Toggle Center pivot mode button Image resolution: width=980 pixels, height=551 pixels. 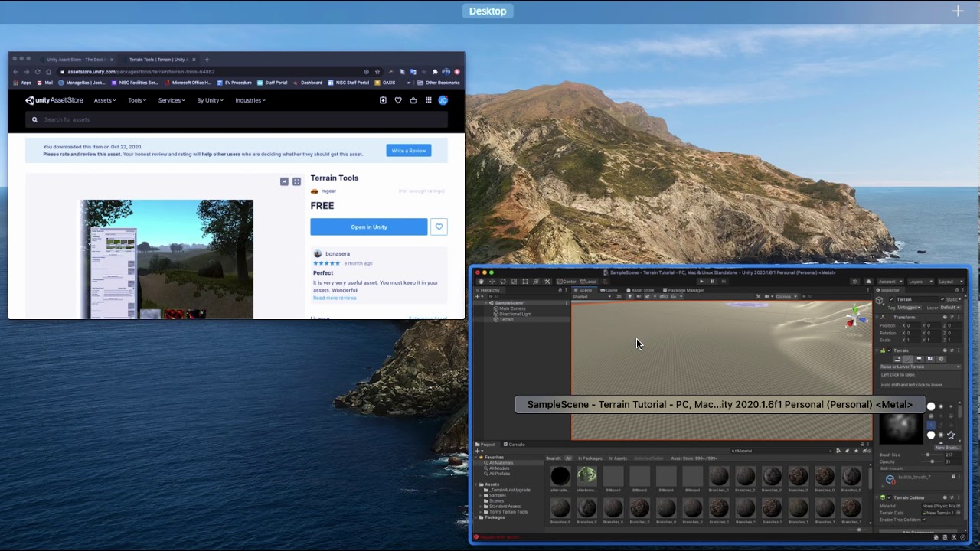pyautogui.click(x=567, y=282)
